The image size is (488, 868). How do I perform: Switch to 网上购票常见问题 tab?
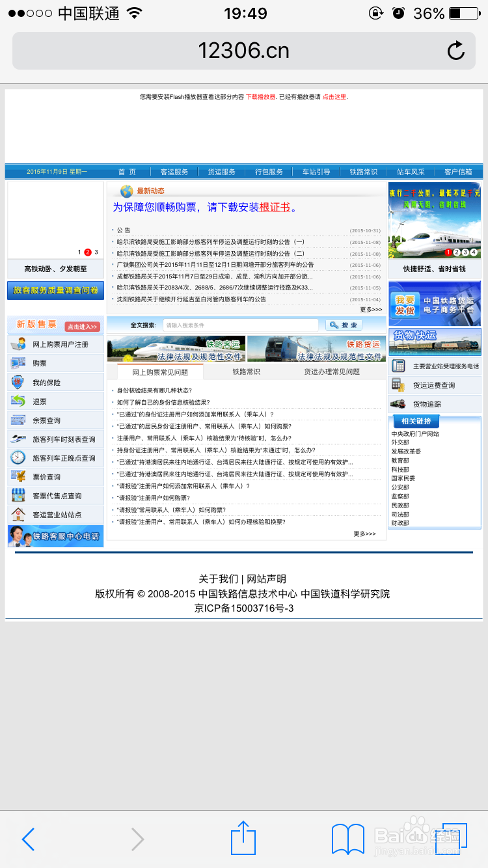pyautogui.click(x=160, y=372)
